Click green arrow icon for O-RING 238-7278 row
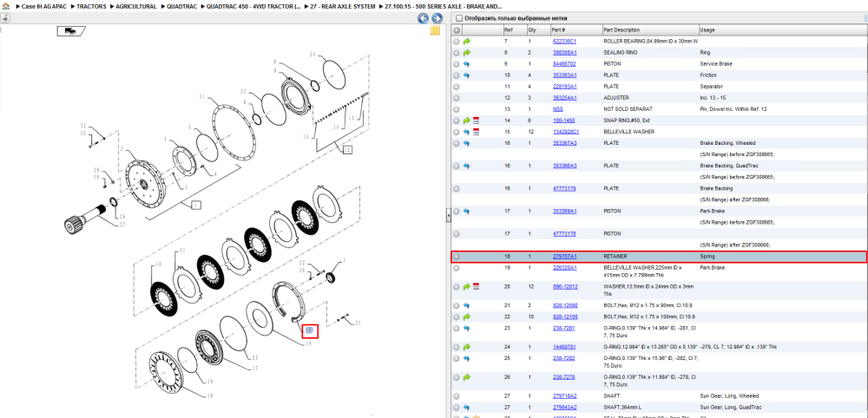The width and height of the screenshot is (868, 418). click(x=467, y=377)
